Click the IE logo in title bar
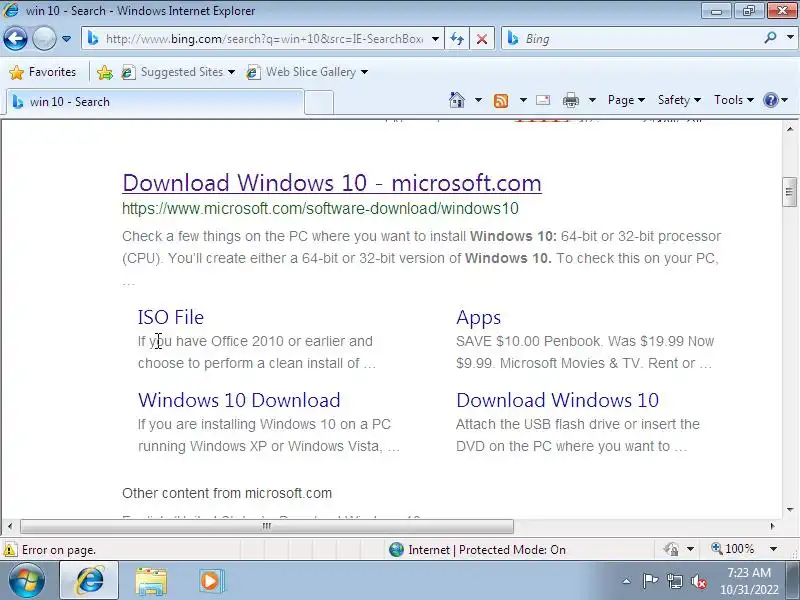800x600 pixels. click(11, 10)
